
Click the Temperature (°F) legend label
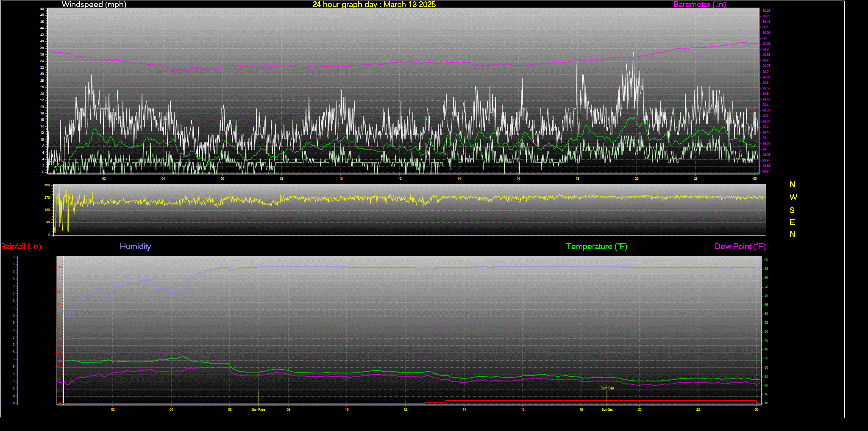(596, 247)
